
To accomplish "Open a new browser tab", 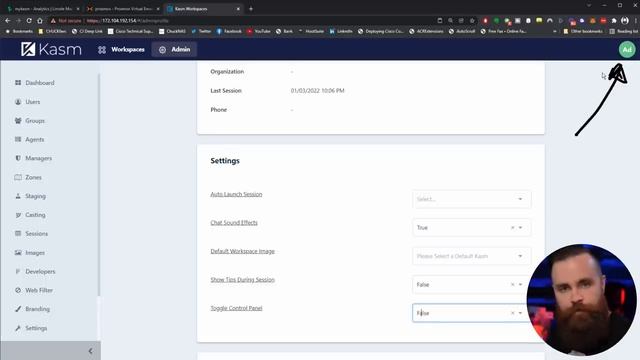I will pyautogui.click(x=251, y=9).
